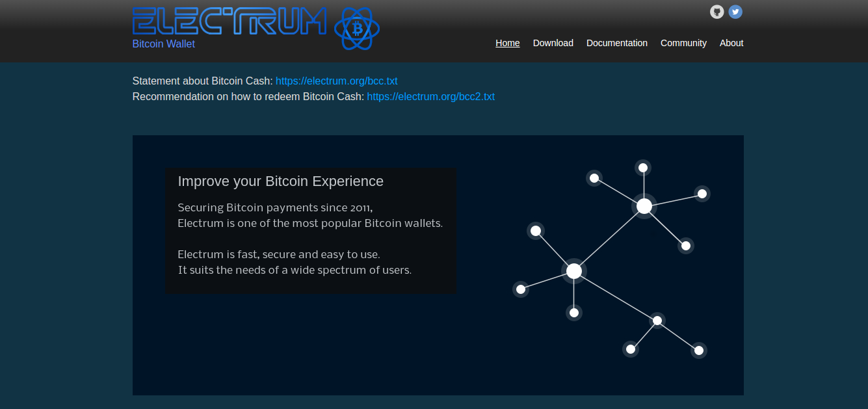Image resolution: width=868 pixels, height=409 pixels.
Task: Open the electrum.org/bcc2.txt link
Action: (431, 97)
